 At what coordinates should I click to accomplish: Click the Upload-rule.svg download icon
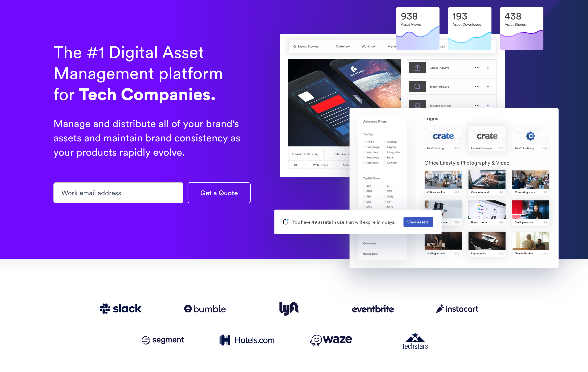pyautogui.click(x=488, y=68)
